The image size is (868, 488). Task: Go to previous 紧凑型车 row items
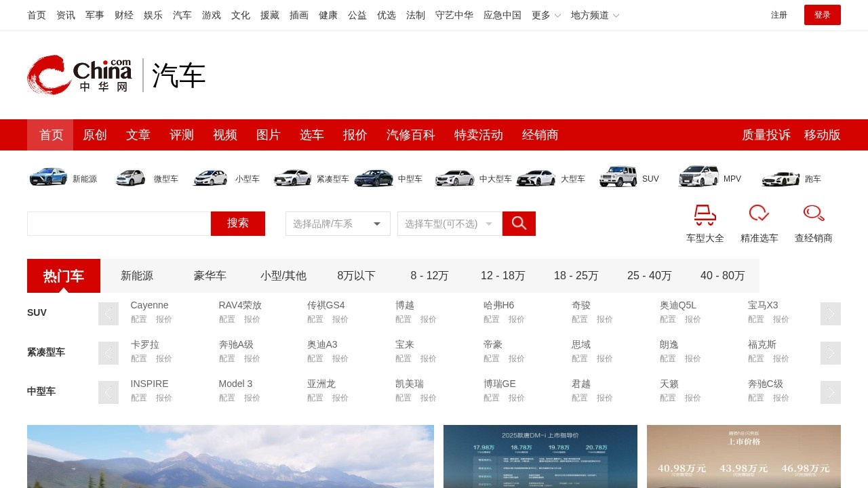(x=108, y=353)
